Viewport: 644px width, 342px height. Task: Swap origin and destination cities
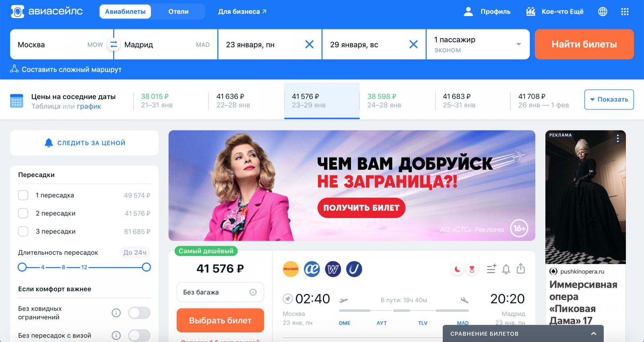[114, 44]
